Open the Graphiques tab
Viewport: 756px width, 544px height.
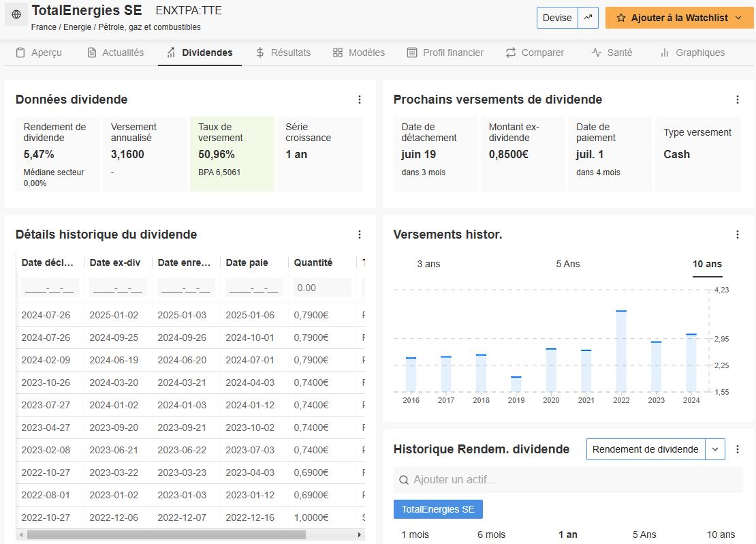693,52
